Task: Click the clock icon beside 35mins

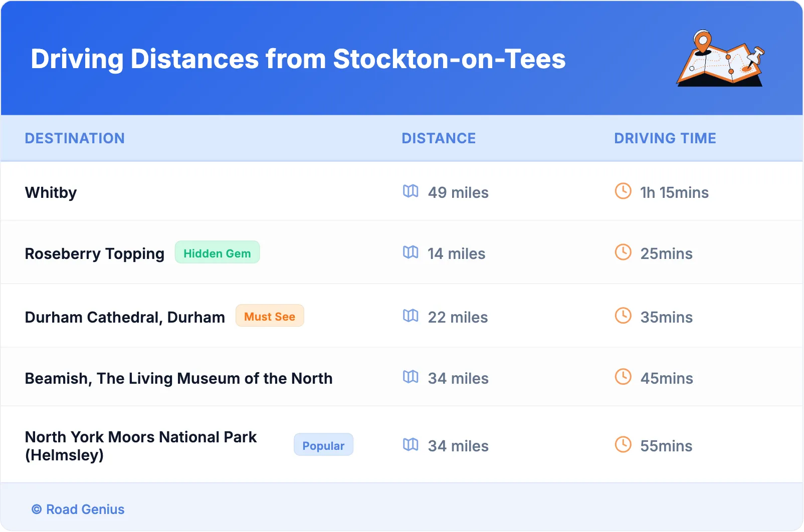Action: pos(623,316)
